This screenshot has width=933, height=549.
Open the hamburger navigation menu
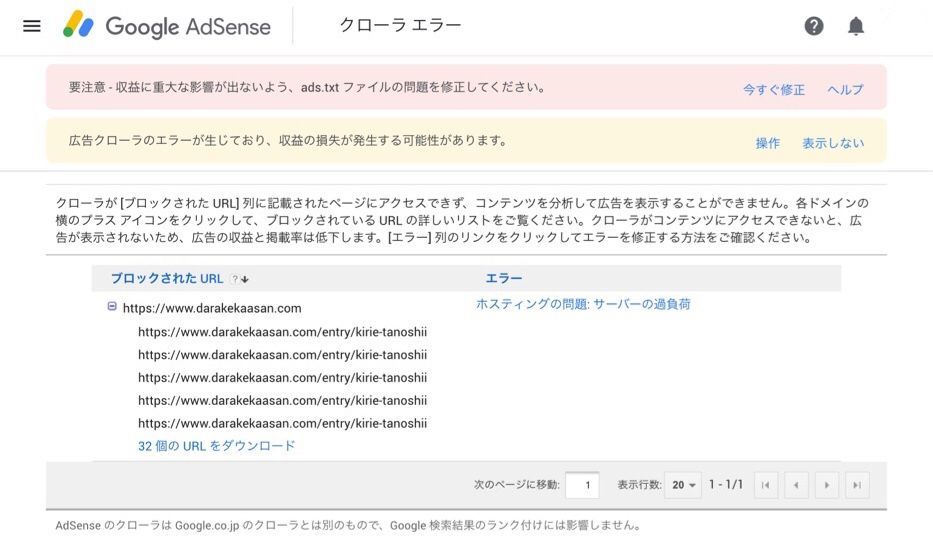pyautogui.click(x=32, y=26)
